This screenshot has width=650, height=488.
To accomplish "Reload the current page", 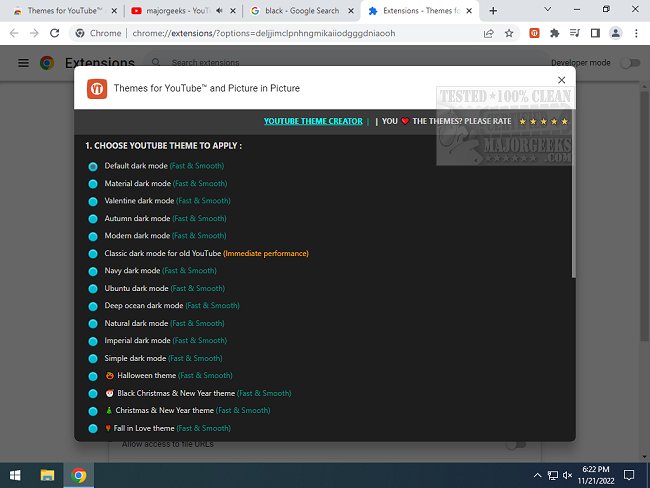I will point(55,33).
